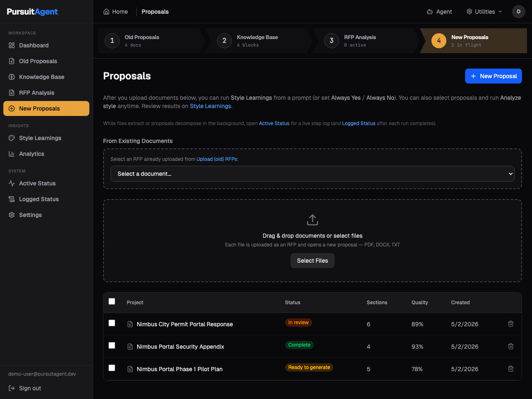This screenshot has height=399, width=532.
Task: Click the document icon beside Nimbus City Permit Portal Response
Action: click(130, 324)
